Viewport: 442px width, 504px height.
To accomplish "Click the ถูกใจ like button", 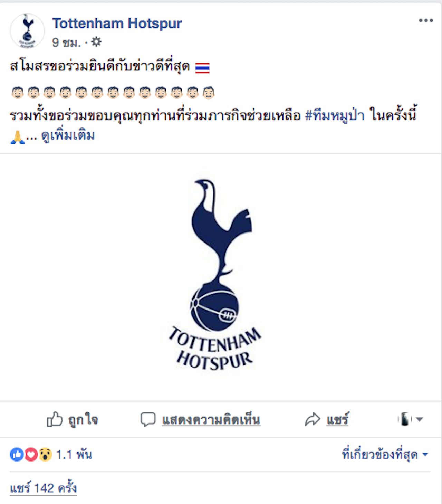I will (72, 419).
